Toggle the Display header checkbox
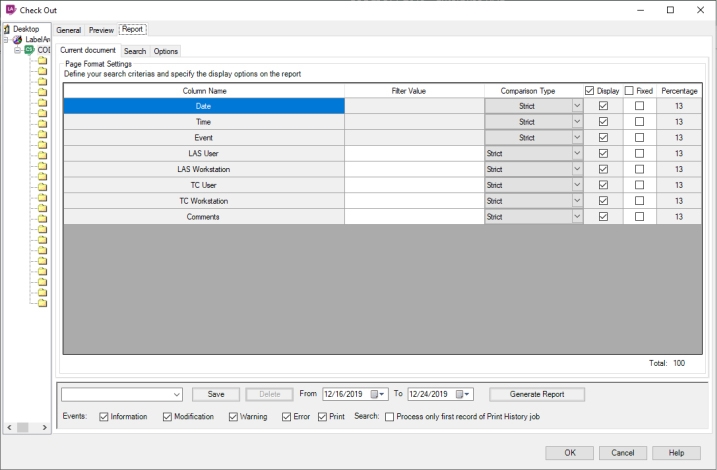This screenshot has height=470, width=717. pos(589,91)
